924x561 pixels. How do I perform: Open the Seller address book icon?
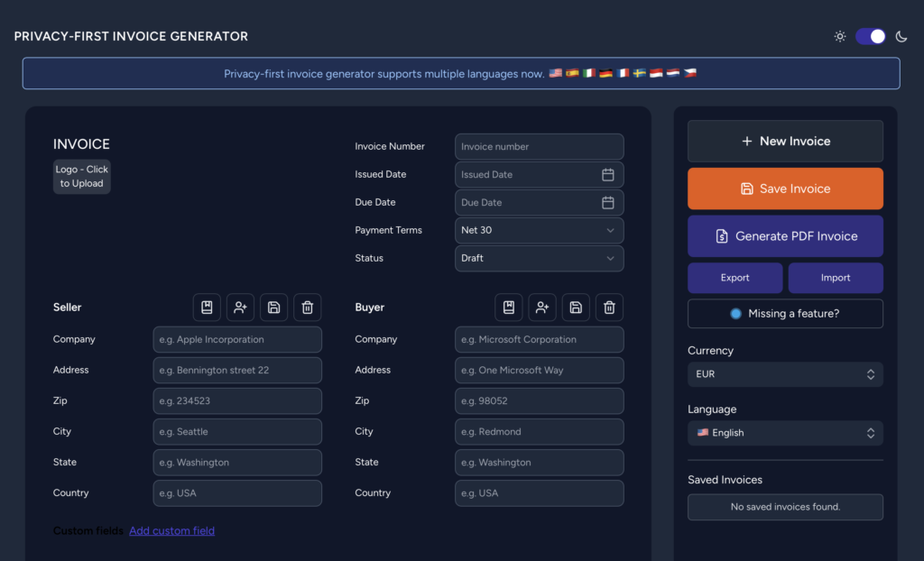click(x=207, y=308)
